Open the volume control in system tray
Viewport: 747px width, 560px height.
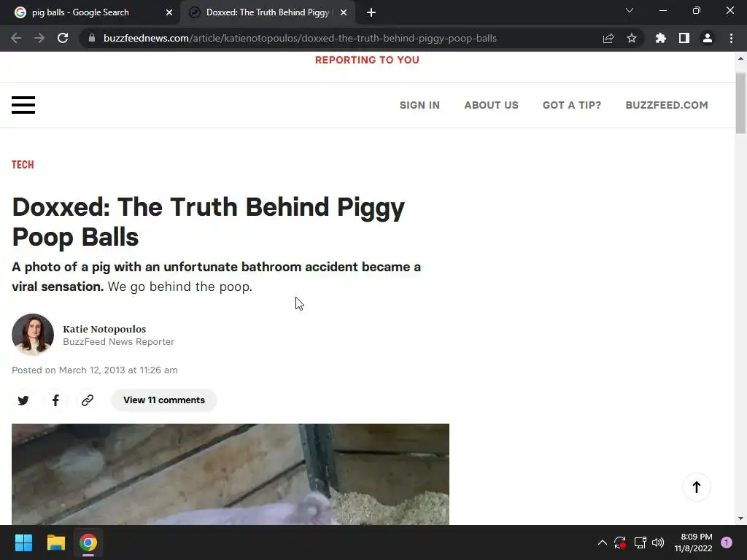point(658,542)
